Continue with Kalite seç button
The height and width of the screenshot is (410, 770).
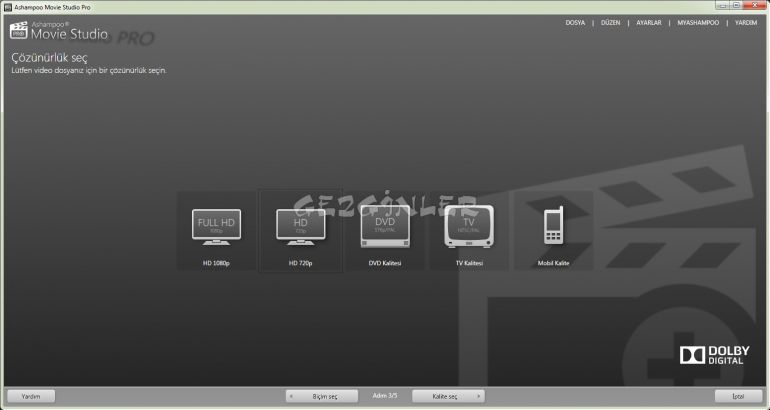[448, 396]
